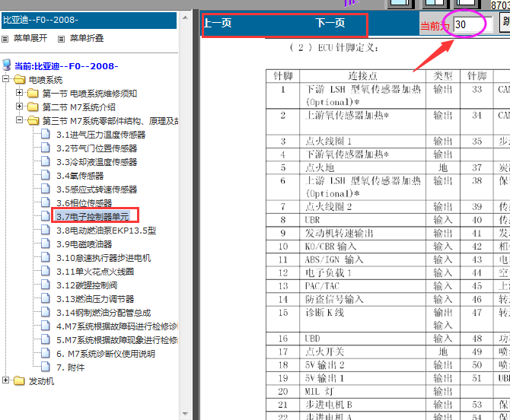Click 菜单折叠 to collapse all menus
The width and height of the screenshot is (510, 420).
87,38
